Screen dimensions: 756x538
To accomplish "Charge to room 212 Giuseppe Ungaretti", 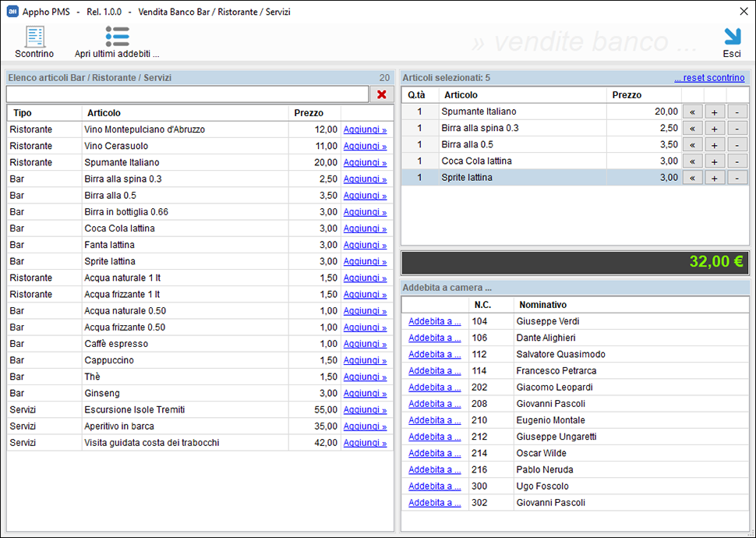I will pyautogui.click(x=434, y=437).
